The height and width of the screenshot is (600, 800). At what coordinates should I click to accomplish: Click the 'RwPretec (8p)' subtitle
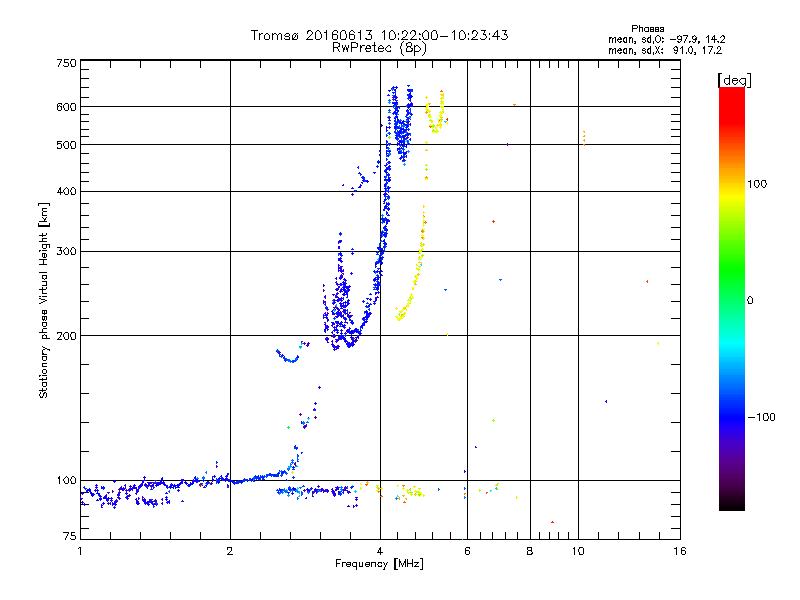click(x=379, y=48)
